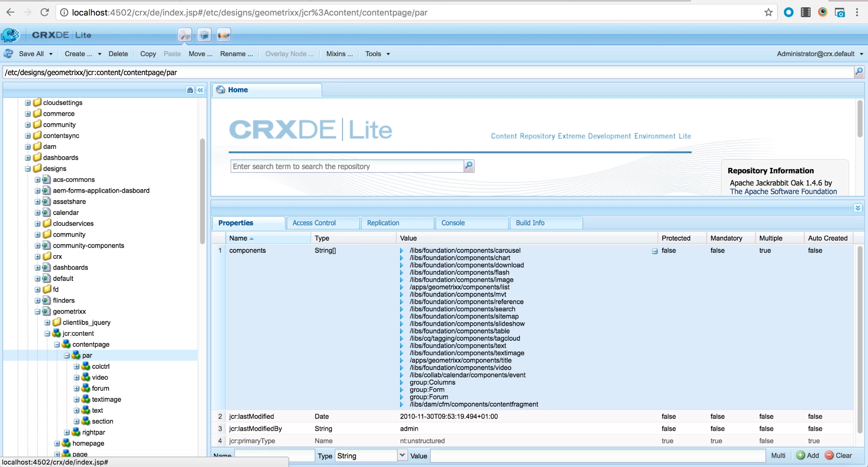
Task: Click the third header icon beside packages
Action: (x=224, y=35)
